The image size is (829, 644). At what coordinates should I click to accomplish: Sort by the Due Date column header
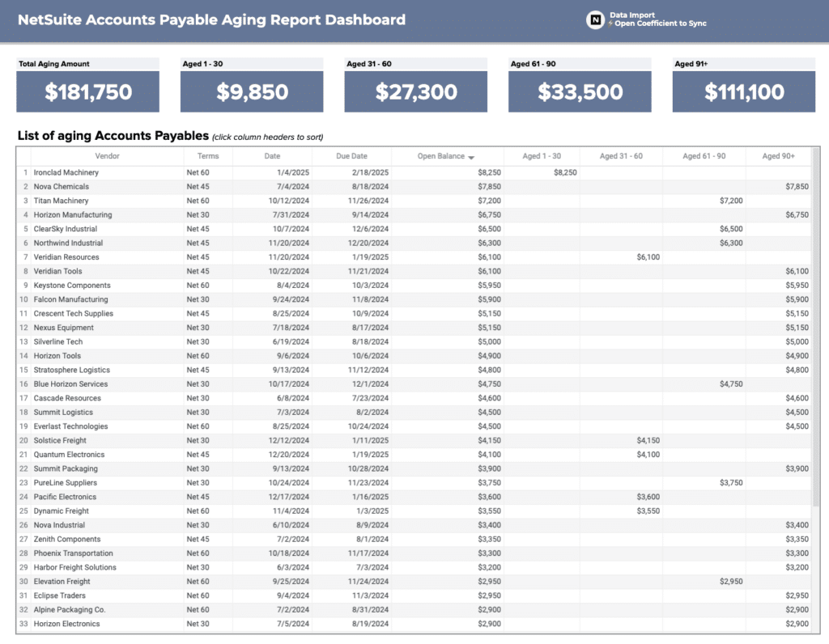pos(351,156)
